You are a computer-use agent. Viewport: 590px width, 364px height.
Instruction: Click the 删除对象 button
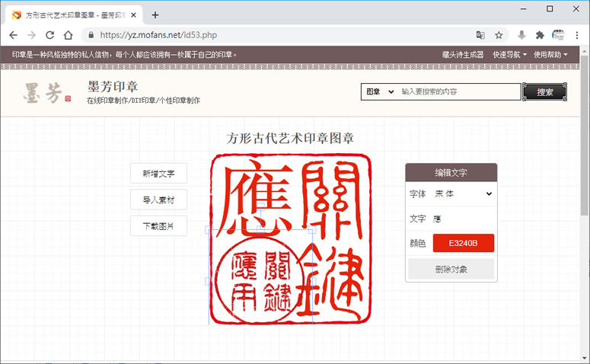point(451,269)
